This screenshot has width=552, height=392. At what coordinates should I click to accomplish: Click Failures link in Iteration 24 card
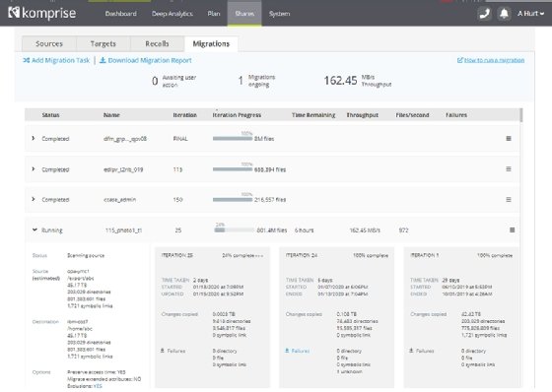click(301, 351)
